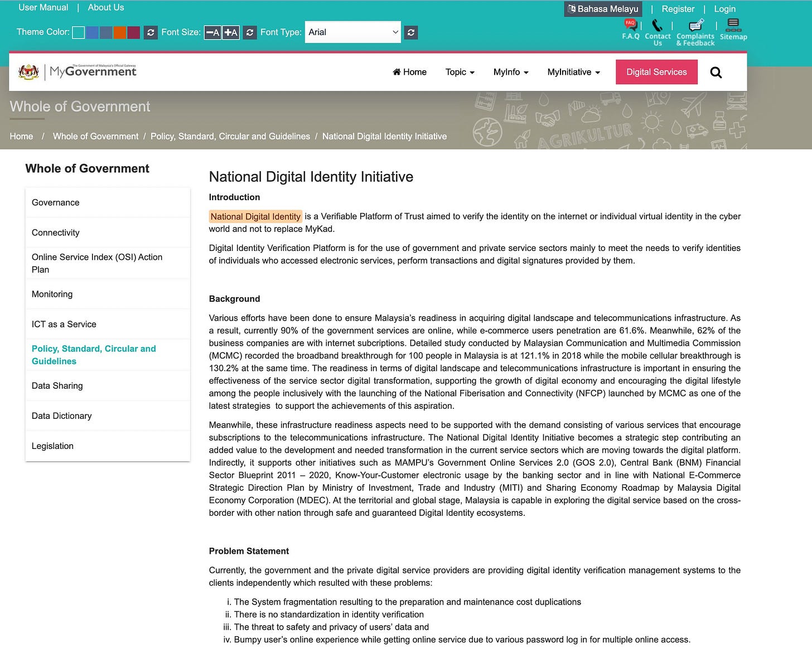Viewport: 812px width, 672px height.
Task: Open Online Service Index (OSI) Action Plan
Action: point(108,263)
